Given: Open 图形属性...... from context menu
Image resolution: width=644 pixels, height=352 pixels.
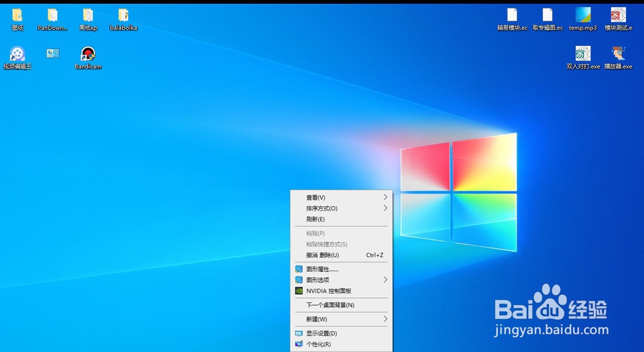Looking at the screenshot, I should coord(341,269).
